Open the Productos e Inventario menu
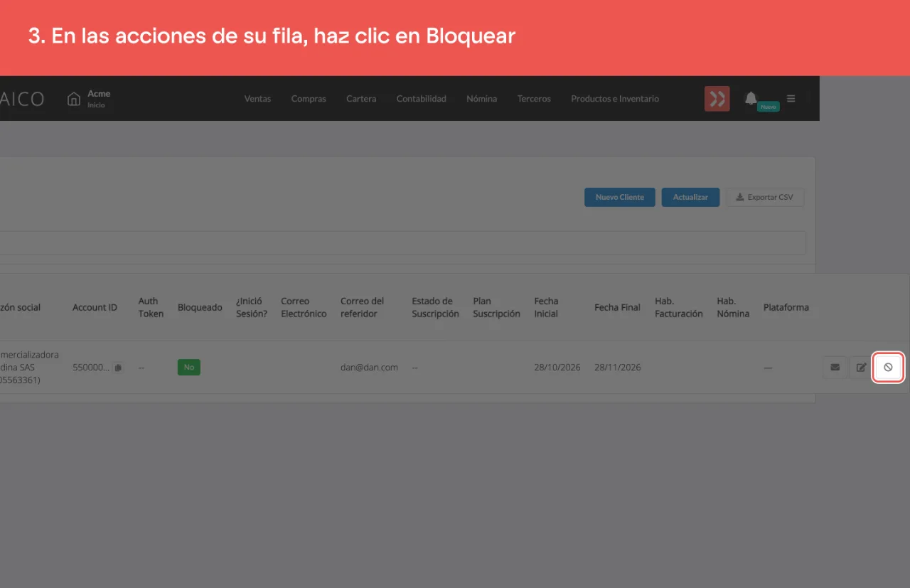 [x=615, y=99]
